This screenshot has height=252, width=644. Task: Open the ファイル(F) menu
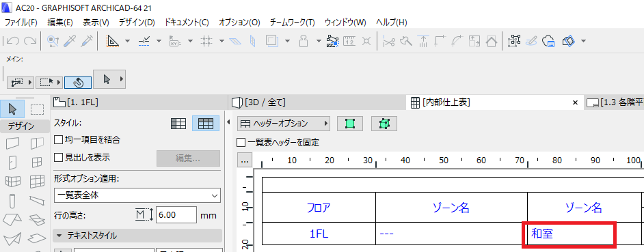point(21,22)
